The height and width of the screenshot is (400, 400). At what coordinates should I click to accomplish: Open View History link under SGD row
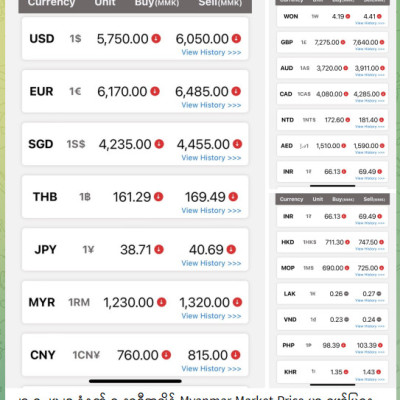click(211, 158)
